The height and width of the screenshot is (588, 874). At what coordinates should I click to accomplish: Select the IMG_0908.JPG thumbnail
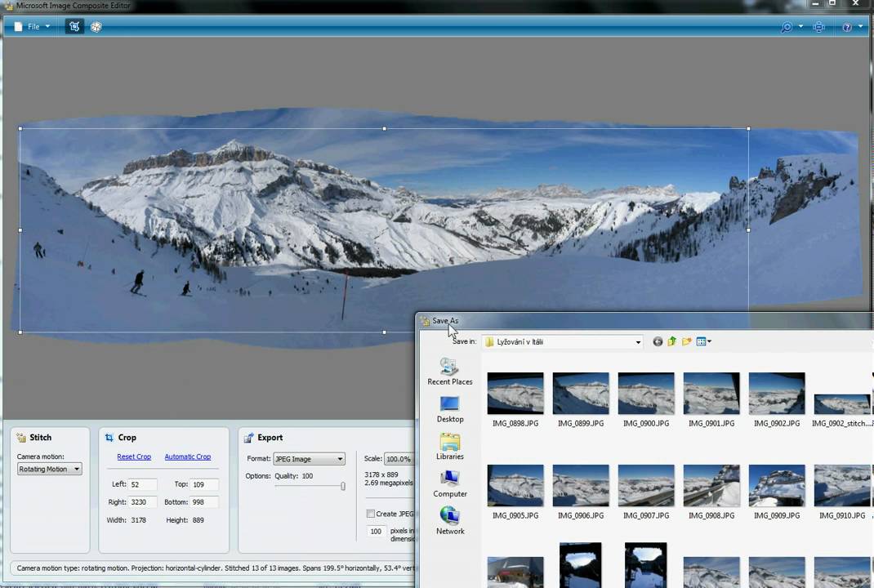711,485
